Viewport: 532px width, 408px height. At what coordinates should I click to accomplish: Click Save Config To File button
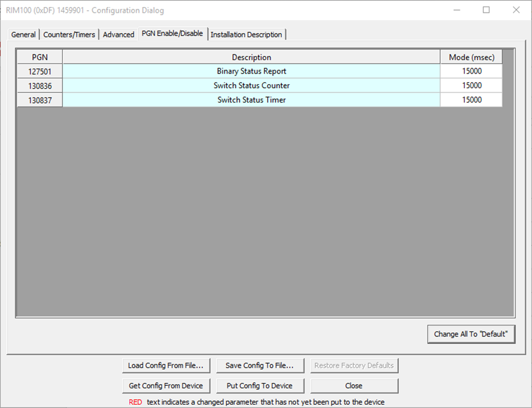pos(260,366)
